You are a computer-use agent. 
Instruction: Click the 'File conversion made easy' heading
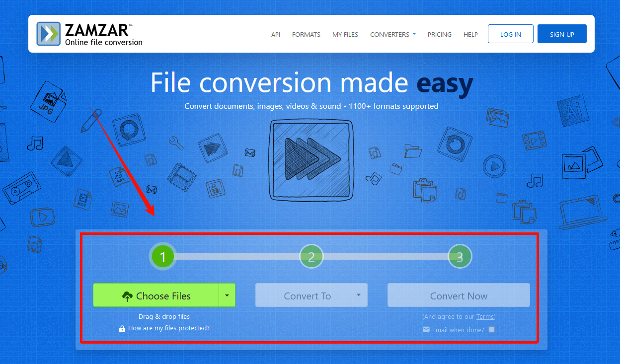click(311, 83)
